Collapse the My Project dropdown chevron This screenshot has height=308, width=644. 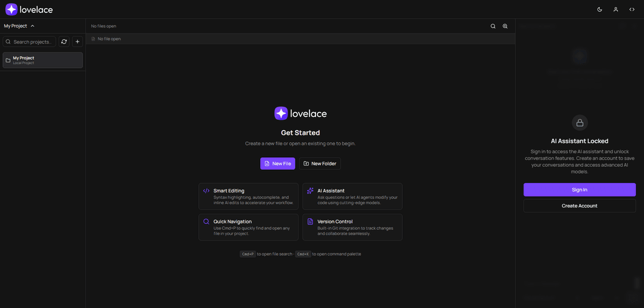point(33,26)
